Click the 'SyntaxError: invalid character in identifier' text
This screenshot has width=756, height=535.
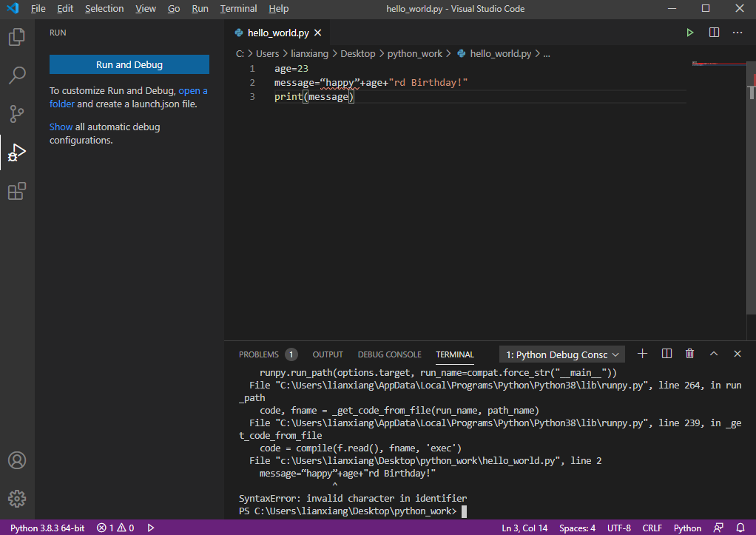353,498
